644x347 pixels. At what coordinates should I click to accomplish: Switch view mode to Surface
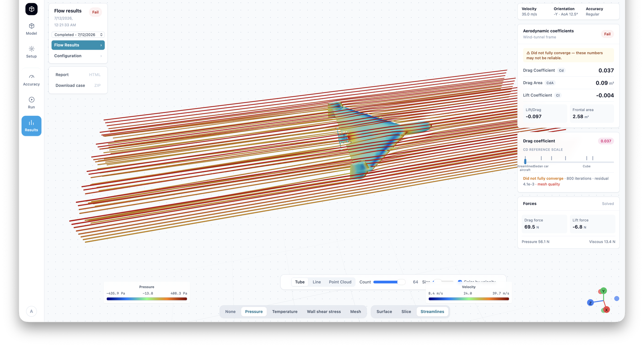(x=384, y=312)
